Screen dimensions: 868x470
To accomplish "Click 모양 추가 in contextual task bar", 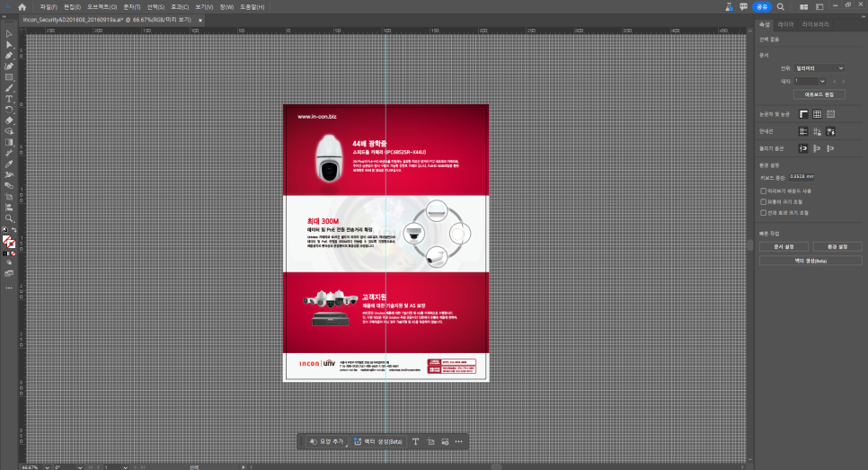I will coord(326,441).
